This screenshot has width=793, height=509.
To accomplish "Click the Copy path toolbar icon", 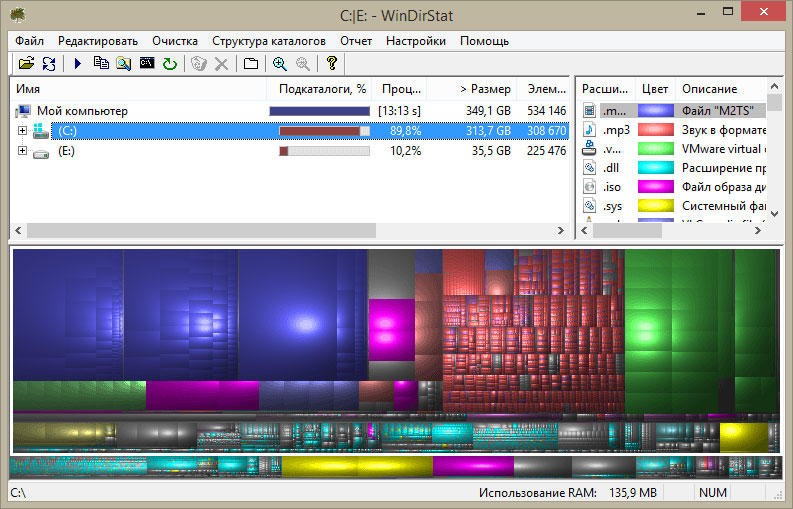I will [101, 63].
